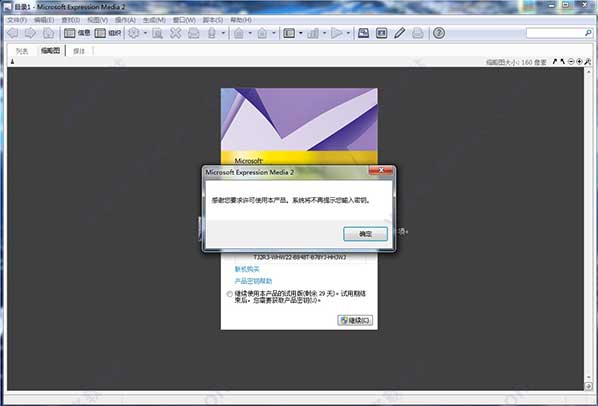Open the 视图(V) menu

[x=97, y=20]
